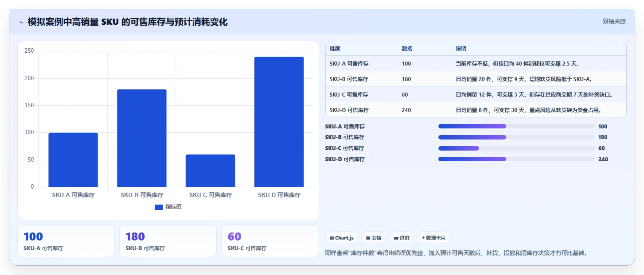Open the purple 60 SKU-C stat card
644x275 pixels.
pyautogui.click(x=270, y=241)
